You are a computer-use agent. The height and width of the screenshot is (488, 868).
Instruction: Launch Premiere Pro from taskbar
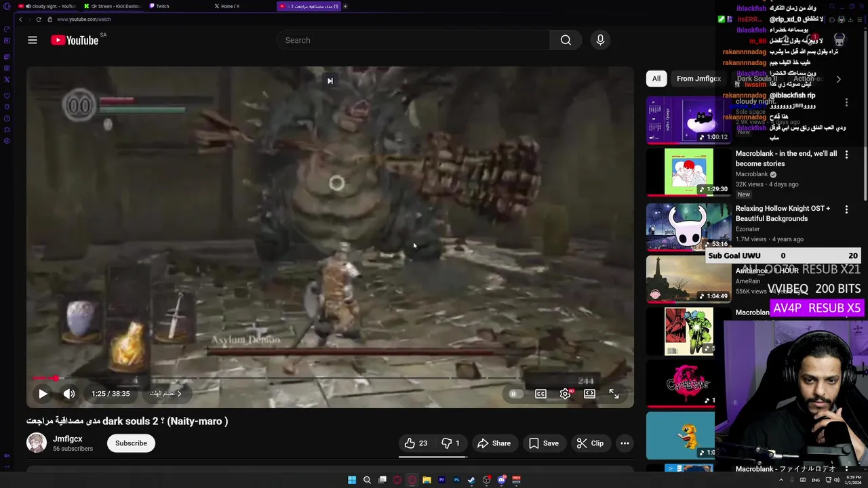(x=441, y=480)
